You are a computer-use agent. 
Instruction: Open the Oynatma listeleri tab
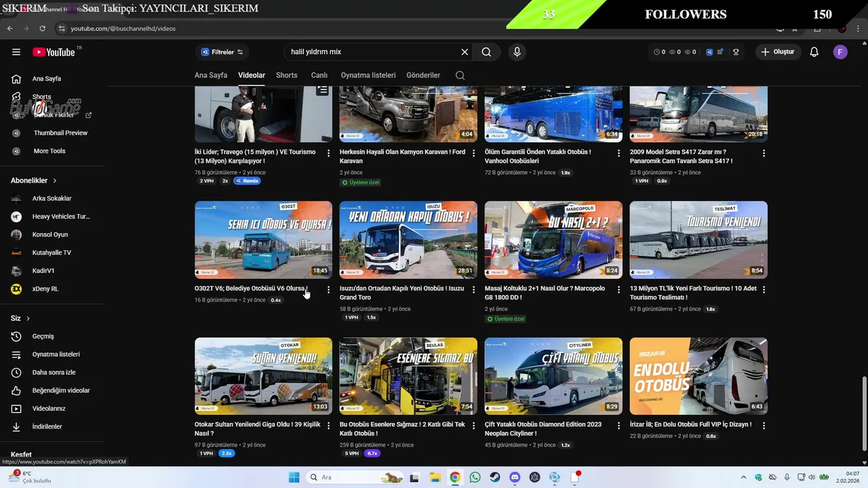click(368, 75)
